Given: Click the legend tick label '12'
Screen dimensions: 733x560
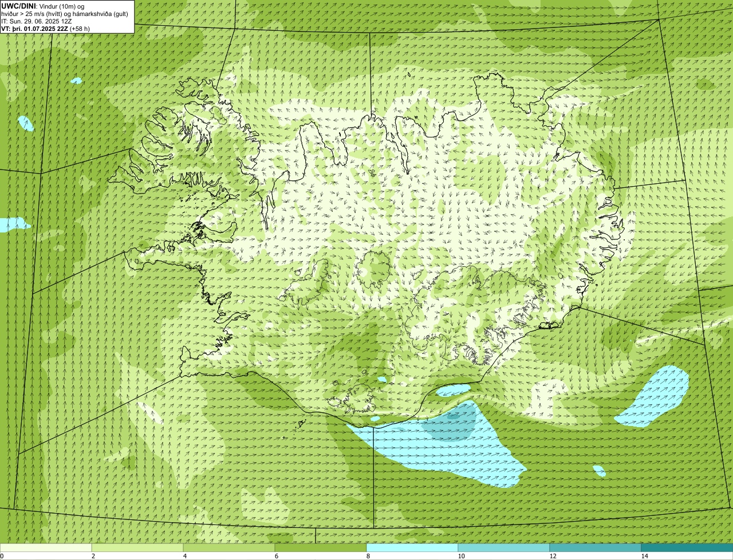Looking at the screenshot, I should 553,556.
